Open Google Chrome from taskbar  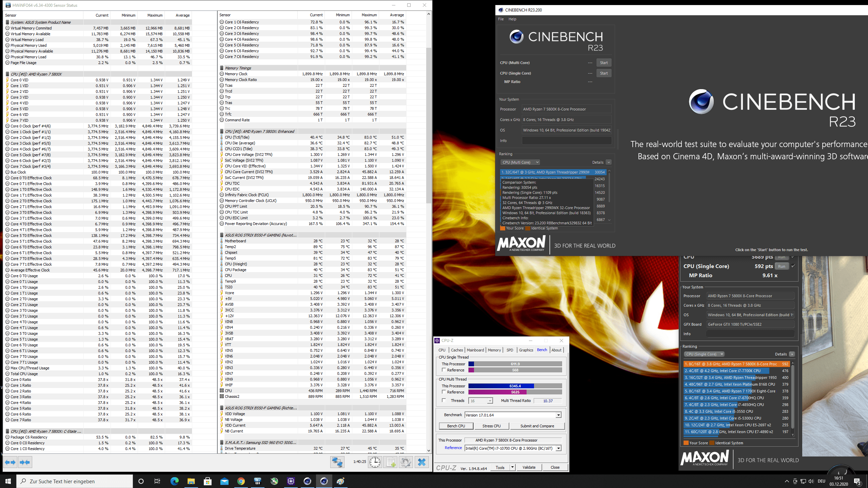tap(241, 481)
